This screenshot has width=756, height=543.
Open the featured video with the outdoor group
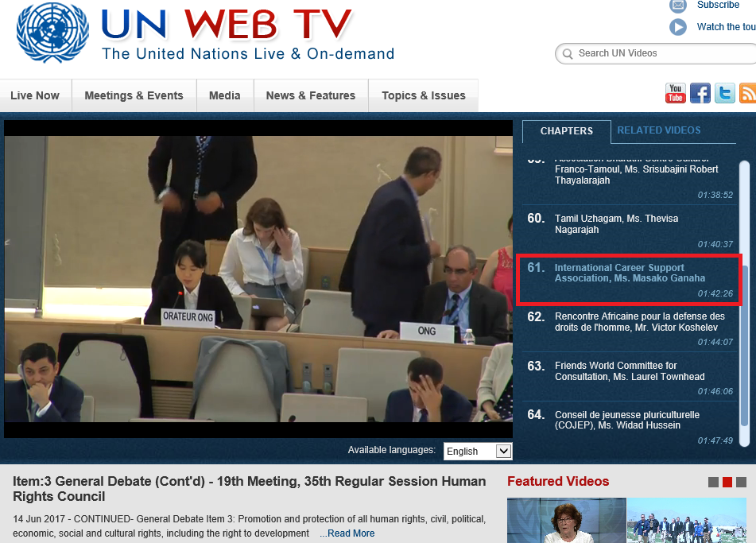(687, 520)
